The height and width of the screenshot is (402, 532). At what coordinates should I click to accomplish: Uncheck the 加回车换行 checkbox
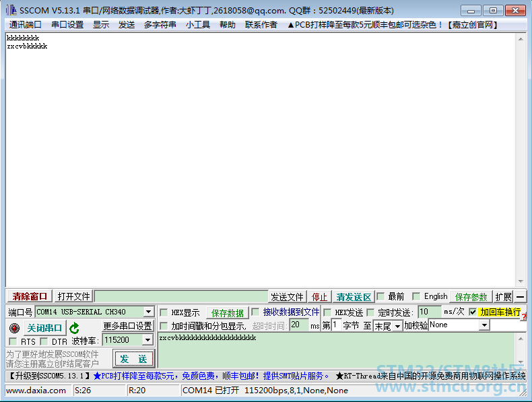[x=473, y=311]
